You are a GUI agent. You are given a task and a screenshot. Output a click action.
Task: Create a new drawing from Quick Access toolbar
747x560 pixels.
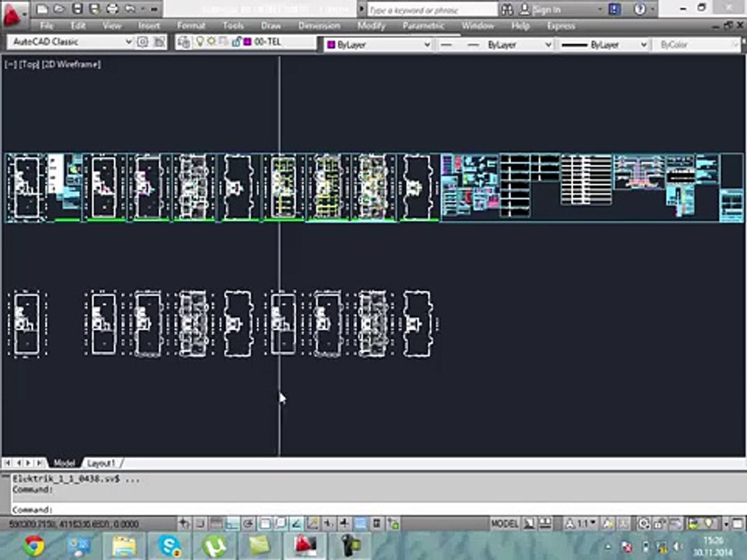coord(43,9)
